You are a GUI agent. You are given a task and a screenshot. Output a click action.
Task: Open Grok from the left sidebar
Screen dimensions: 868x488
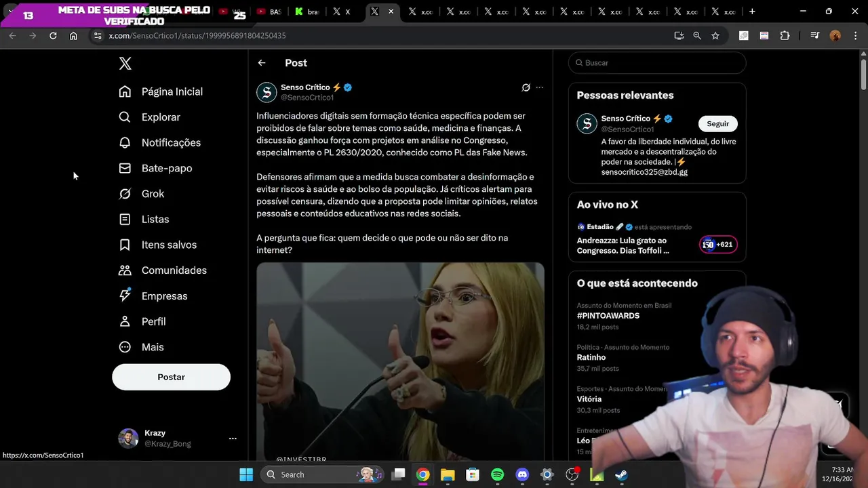pyautogui.click(x=142, y=194)
